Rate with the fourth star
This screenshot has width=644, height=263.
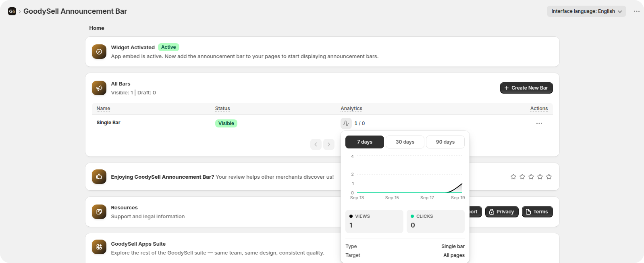(540, 177)
